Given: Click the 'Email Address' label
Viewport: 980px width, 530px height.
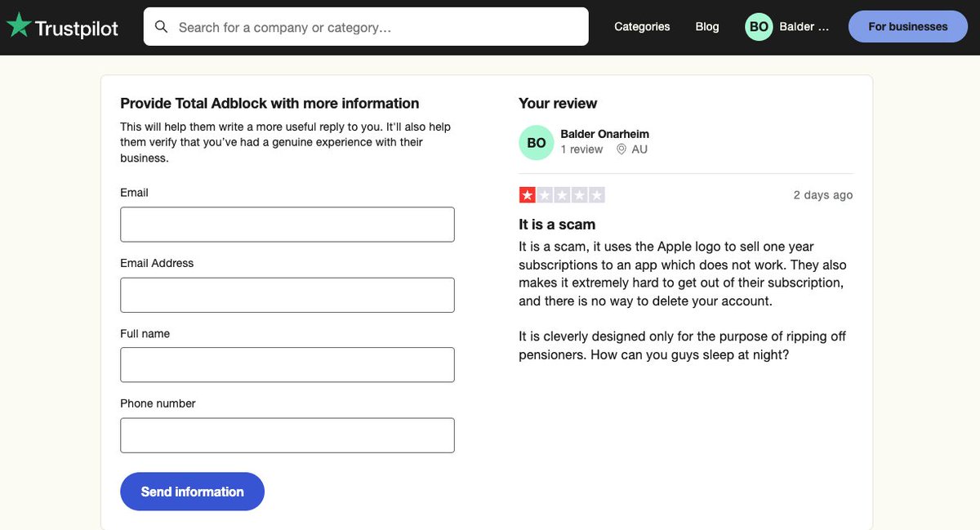Looking at the screenshot, I should point(157,263).
